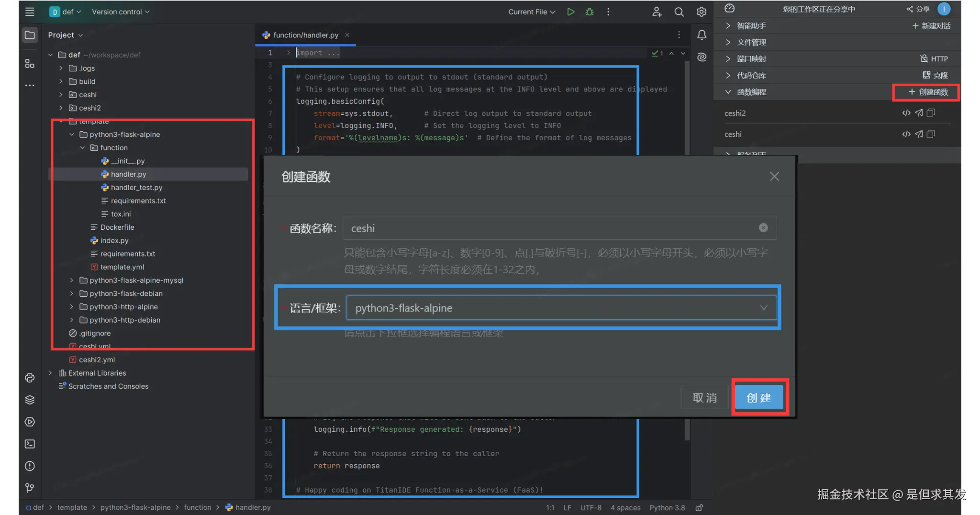The image size is (980, 515).
Task: Open the toolbar's more actions menu
Action: tap(608, 12)
